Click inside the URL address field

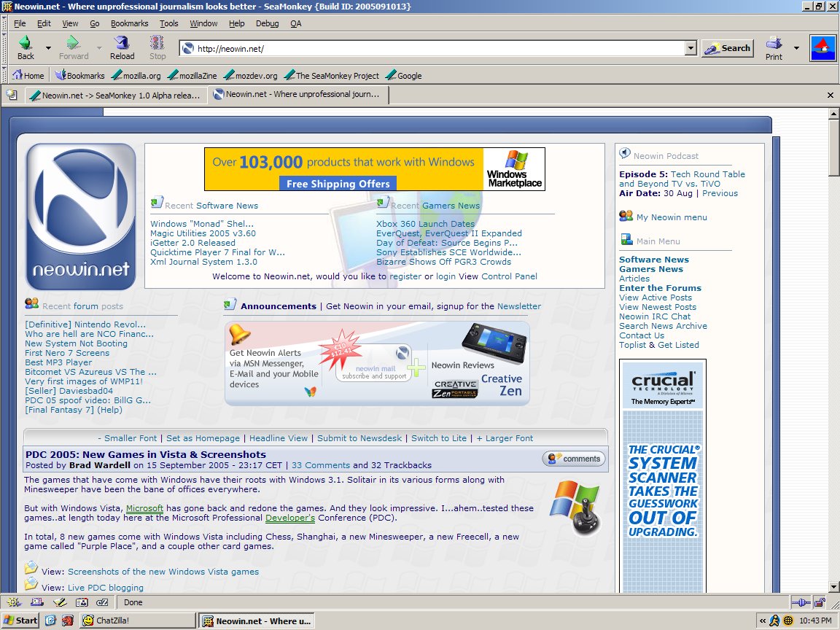click(365, 47)
